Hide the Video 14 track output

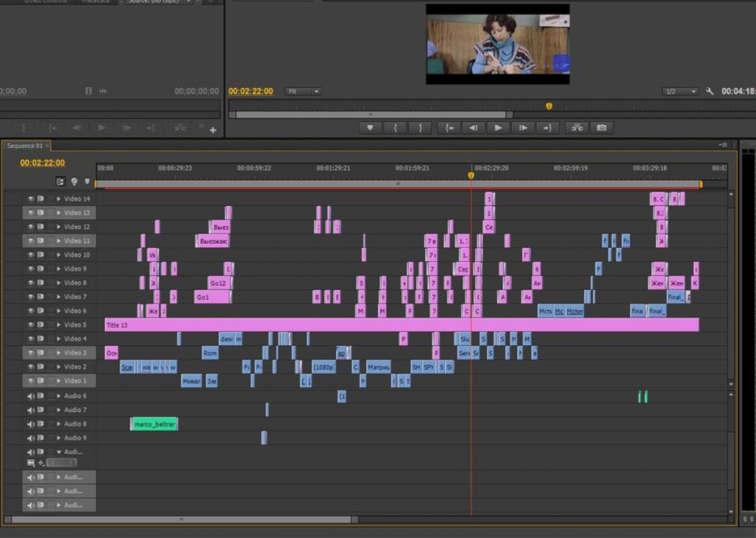[31, 199]
